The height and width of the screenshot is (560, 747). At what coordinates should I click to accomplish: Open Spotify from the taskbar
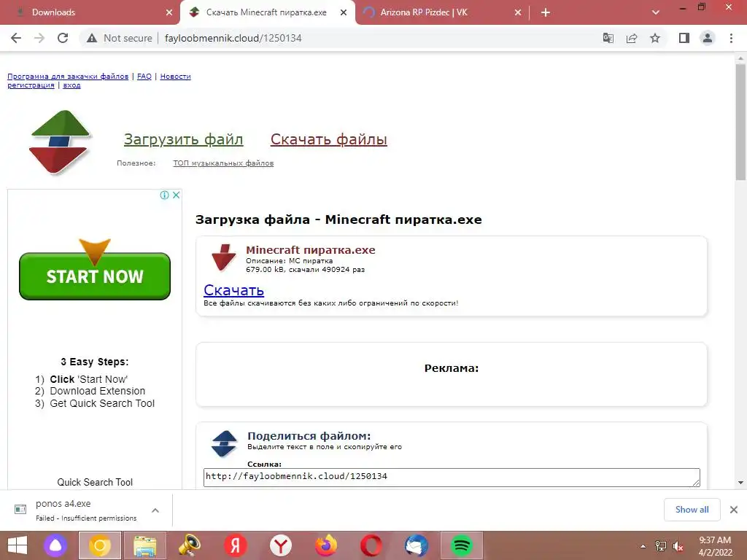coord(461,545)
